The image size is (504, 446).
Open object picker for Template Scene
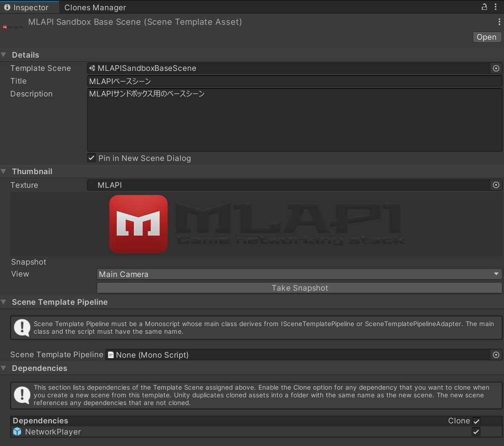(496, 68)
